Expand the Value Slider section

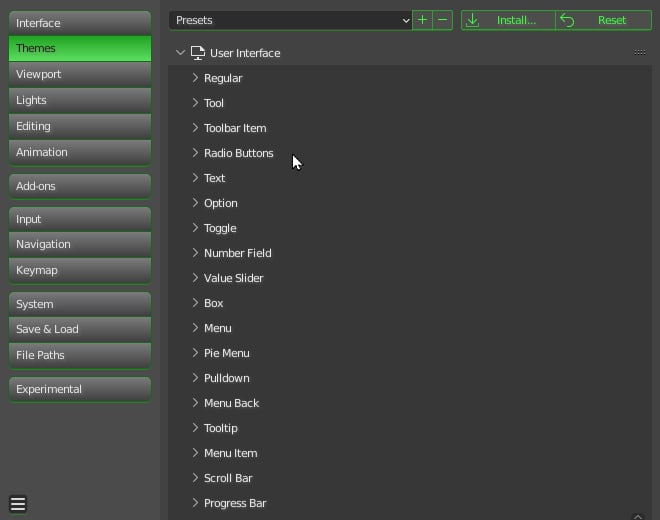pyautogui.click(x=195, y=278)
